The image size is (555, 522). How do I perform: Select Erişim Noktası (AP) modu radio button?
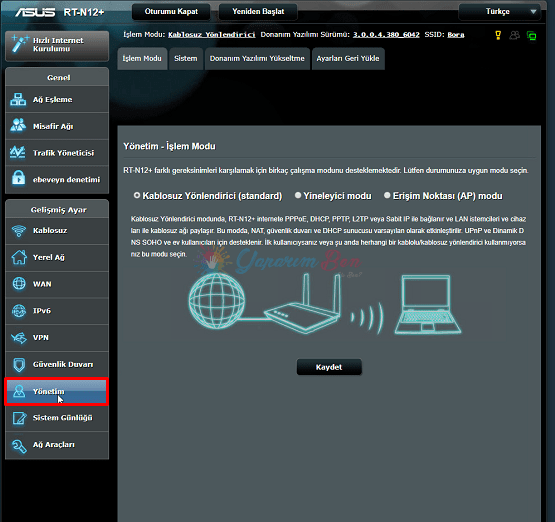[387, 195]
